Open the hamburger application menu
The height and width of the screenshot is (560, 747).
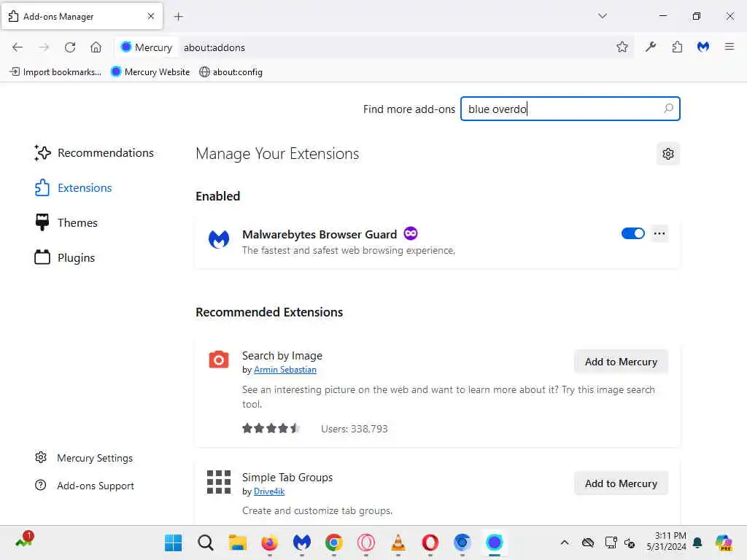click(x=729, y=47)
